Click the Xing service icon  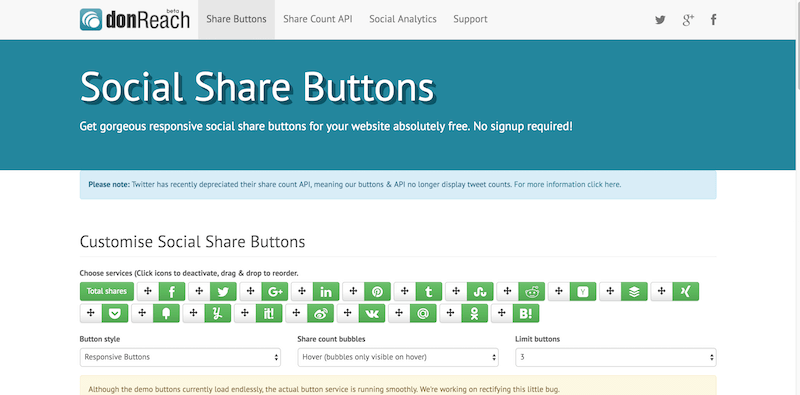click(686, 291)
